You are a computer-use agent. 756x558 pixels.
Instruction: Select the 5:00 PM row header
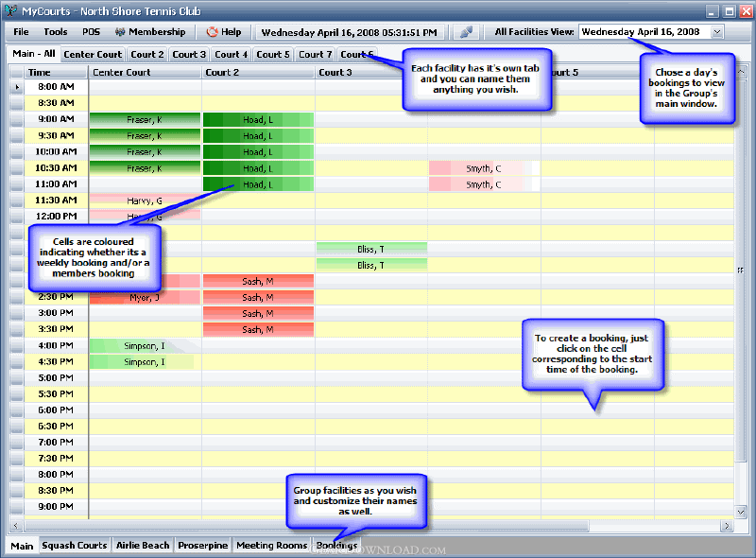pyautogui.click(x=17, y=378)
